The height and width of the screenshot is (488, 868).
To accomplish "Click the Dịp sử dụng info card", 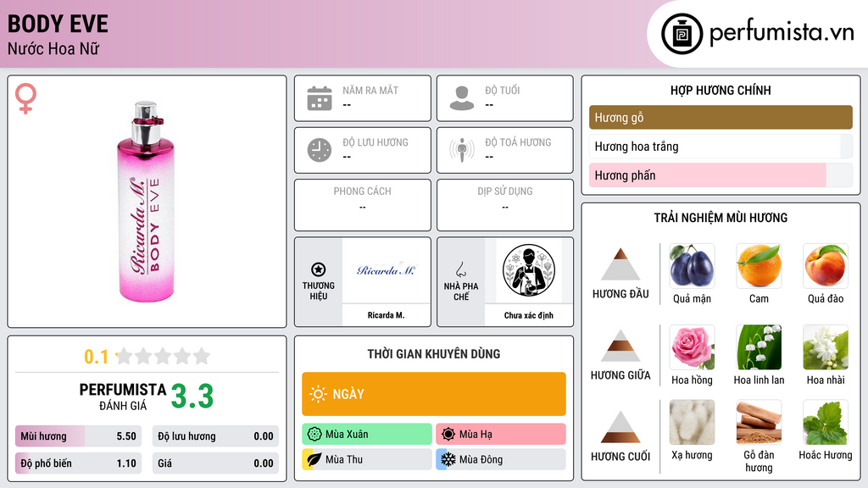I will click(x=505, y=205).
